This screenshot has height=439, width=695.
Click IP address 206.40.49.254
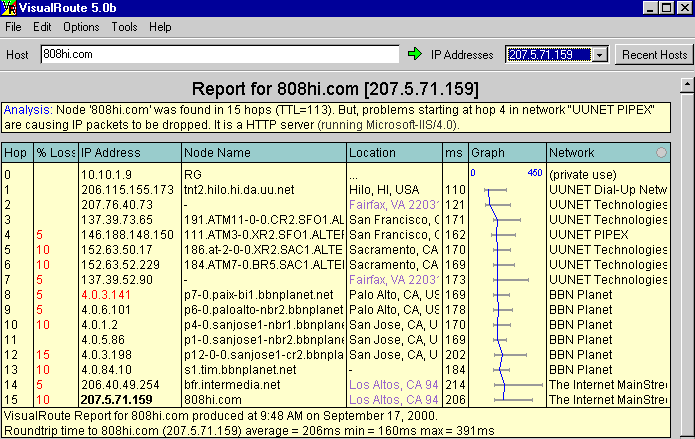tap(120, 384)
